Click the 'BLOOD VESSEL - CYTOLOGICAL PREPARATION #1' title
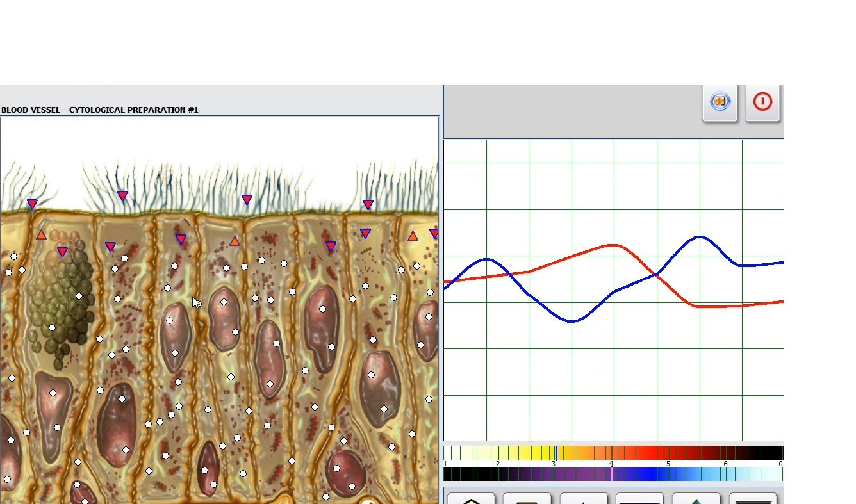Viewport: 856px width, 504px height. click(x=100, y=110)
